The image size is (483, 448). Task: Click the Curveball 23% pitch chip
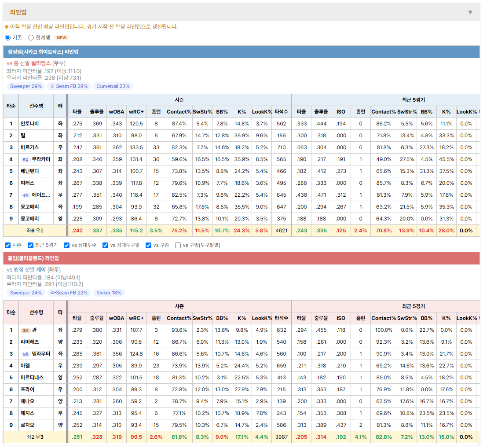(x=113, y=86)
